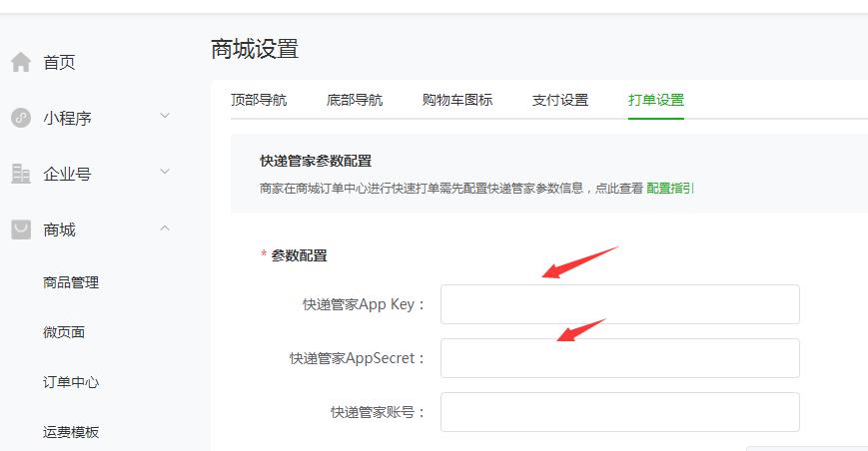The image size is (868, 451).
Task: Select 运费模板 in the sidebar
Action: 71,432
